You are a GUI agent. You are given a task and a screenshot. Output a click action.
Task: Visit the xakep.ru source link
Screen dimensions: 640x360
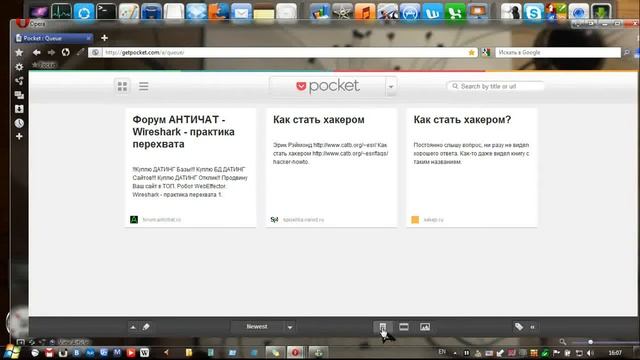click(433, 220)
